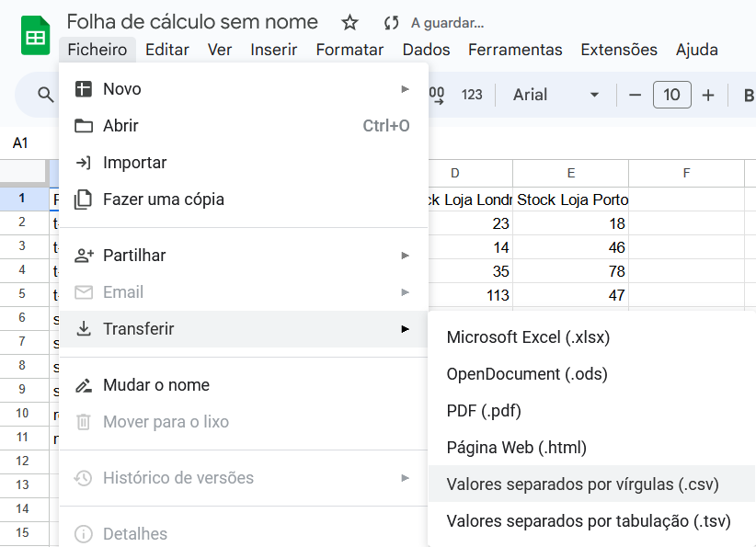Click the plus icon to increase font size
This screenshot has width=756, height=547.
708,95
